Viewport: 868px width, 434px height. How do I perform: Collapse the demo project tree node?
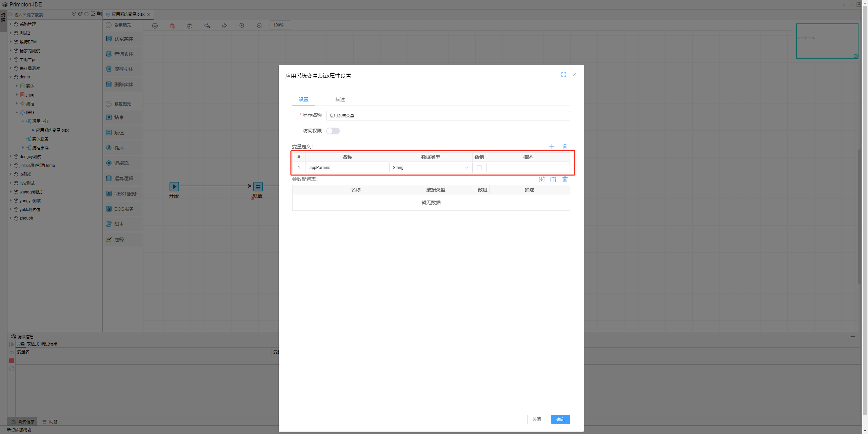point(11,77)
